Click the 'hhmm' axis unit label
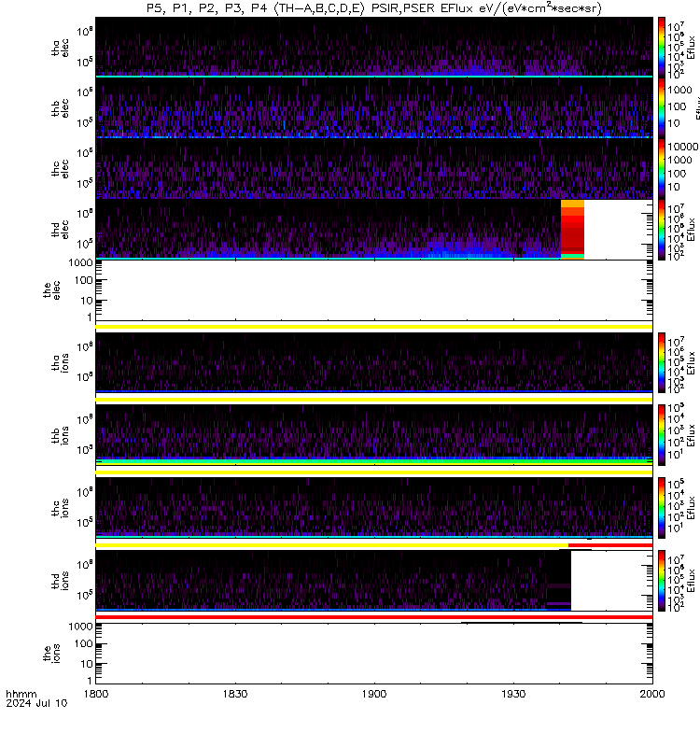 tap(21, 694)
